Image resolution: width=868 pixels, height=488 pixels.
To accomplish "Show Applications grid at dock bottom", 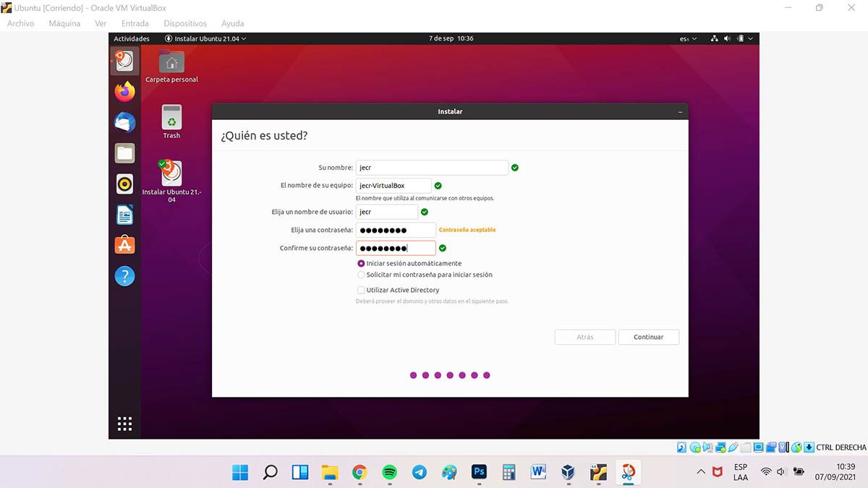I will coord(124,424).
